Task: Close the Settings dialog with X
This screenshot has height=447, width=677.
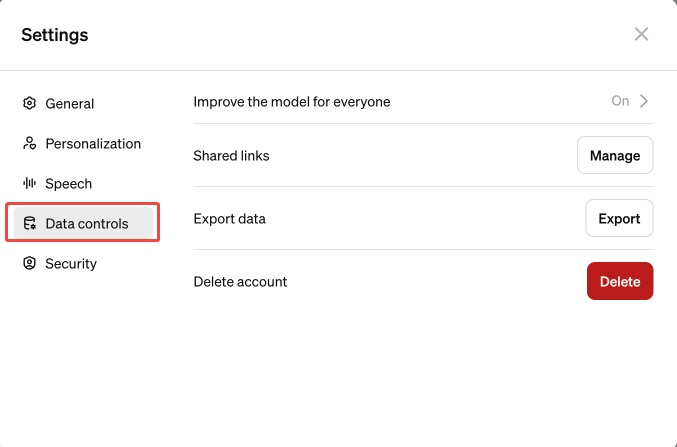Action: coord(641,34)
